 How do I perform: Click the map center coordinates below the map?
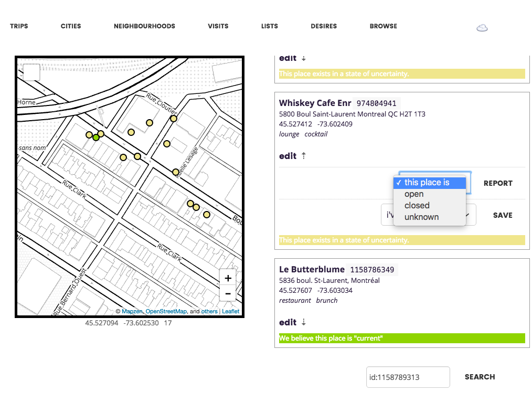[x=128, y=323]
